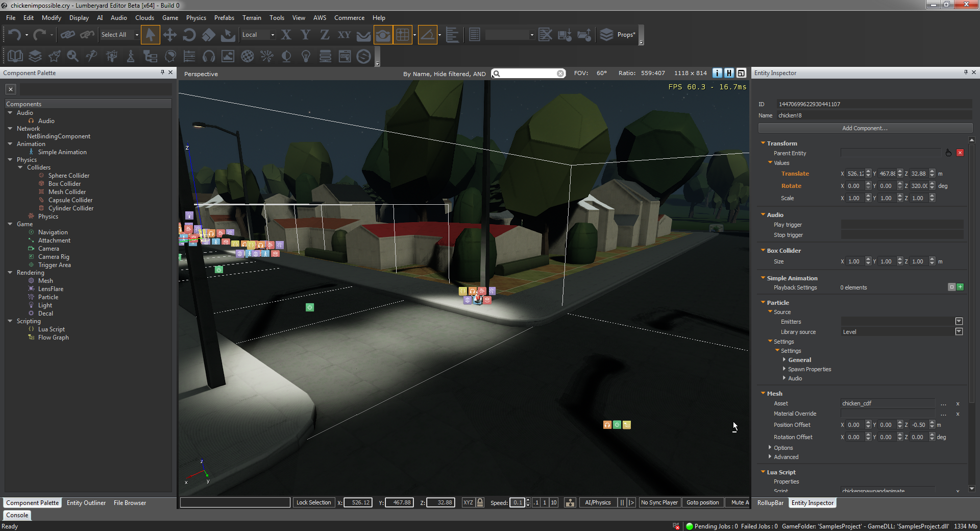
Task: Open the AI Debugger head icon
Action: [170, 56]
